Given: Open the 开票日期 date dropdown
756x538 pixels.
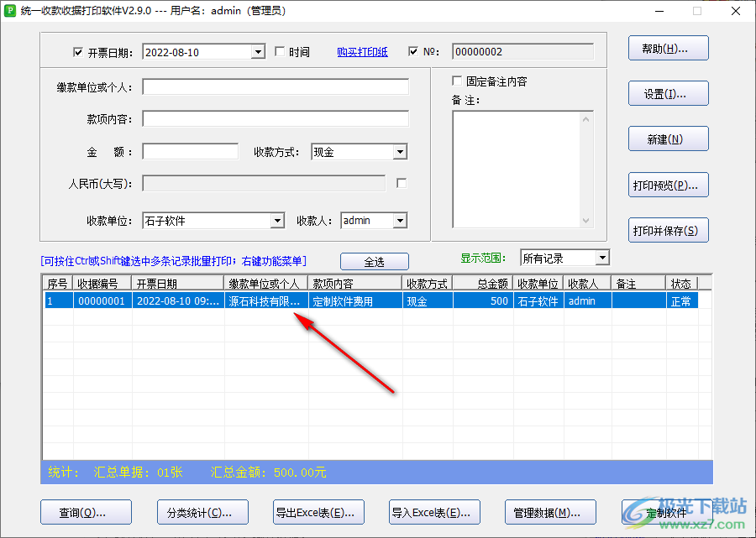Looking at the screenshot, I should pos(258,51).
